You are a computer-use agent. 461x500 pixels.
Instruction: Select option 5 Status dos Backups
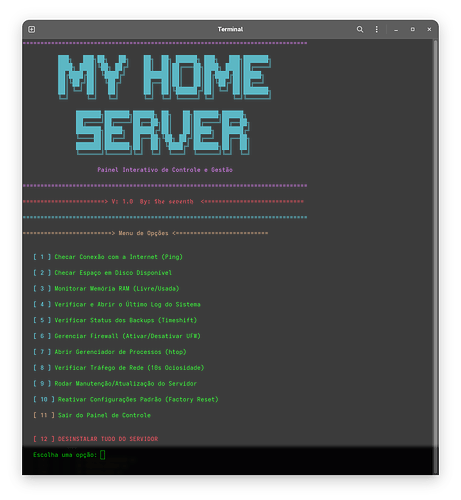(x=115, y=320)
